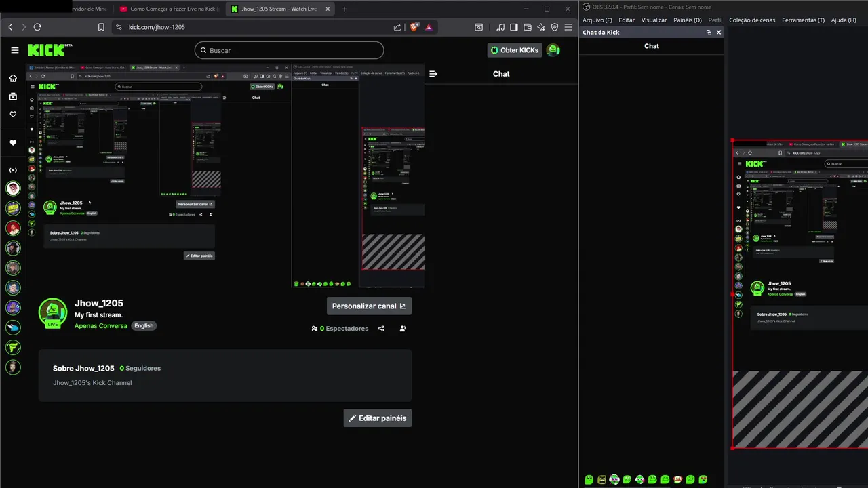Open the user profile avatar beside Obter KICKs
The image size is (868, 488).
coord(553,50)
